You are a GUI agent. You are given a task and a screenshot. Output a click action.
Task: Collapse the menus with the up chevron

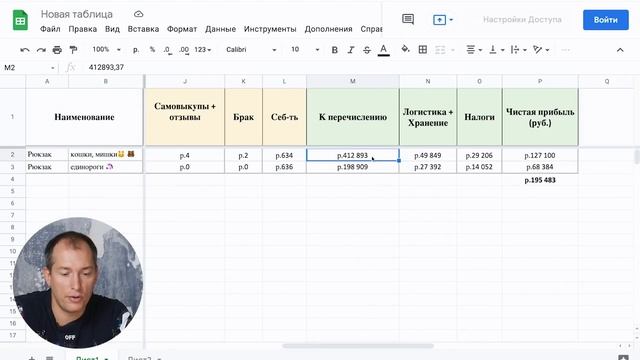point(620,50)
